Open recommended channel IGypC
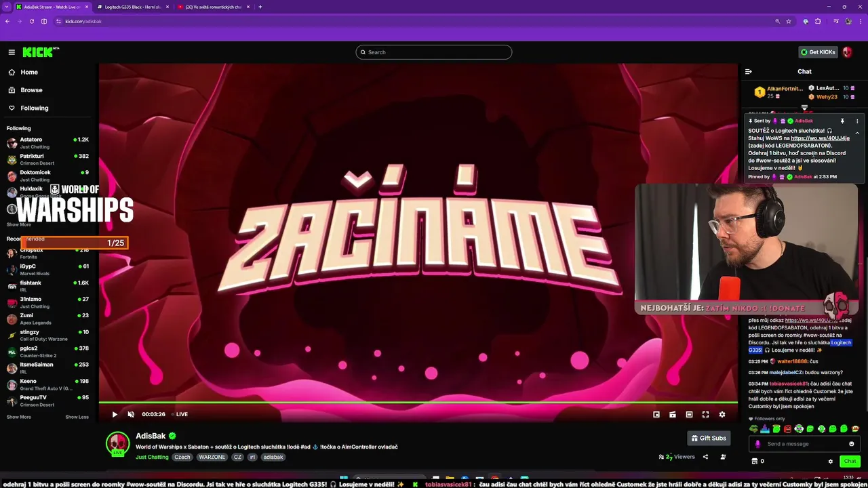Screen dimensions: 868x488 click(x=47, y=269)
